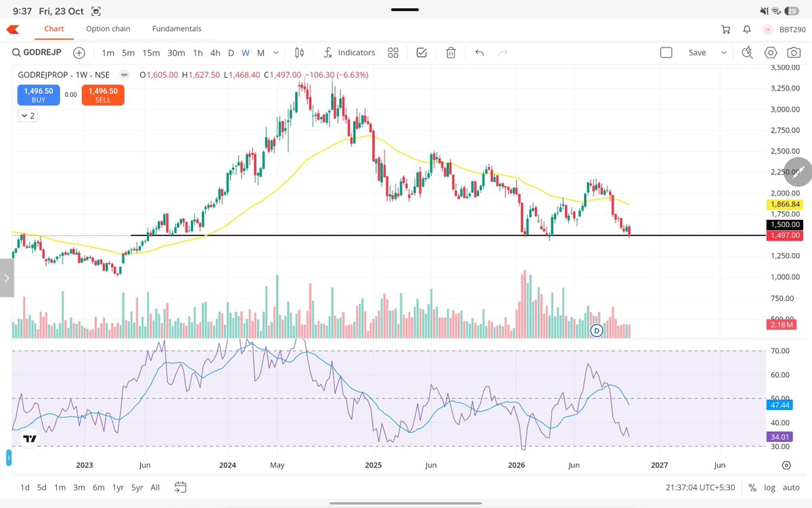The image size is (812, 508).
Task: Click the D dividend marker on chart
Action: [x=597, y=331]
